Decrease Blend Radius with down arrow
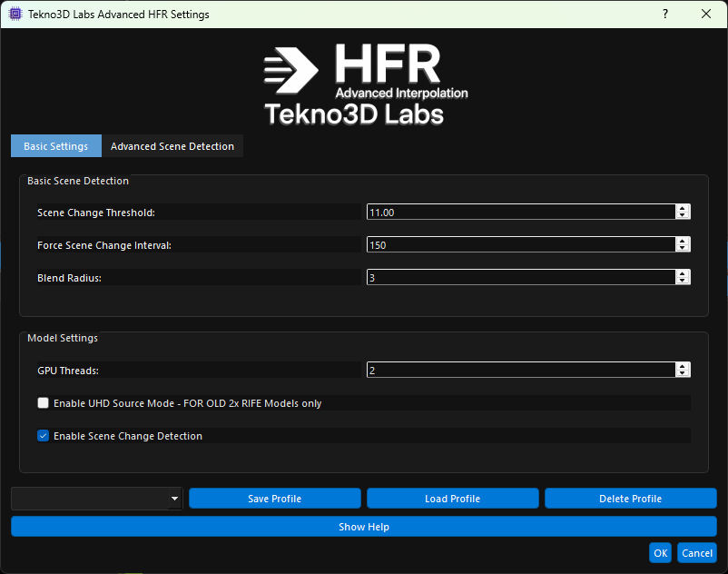This screenshot has height=574, width=728. click(x=683, y=281)
